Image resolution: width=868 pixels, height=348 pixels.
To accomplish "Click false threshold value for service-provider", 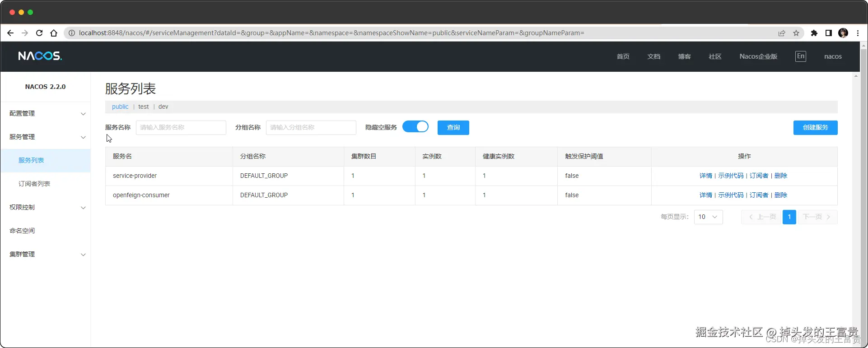I will coord(572,176).
